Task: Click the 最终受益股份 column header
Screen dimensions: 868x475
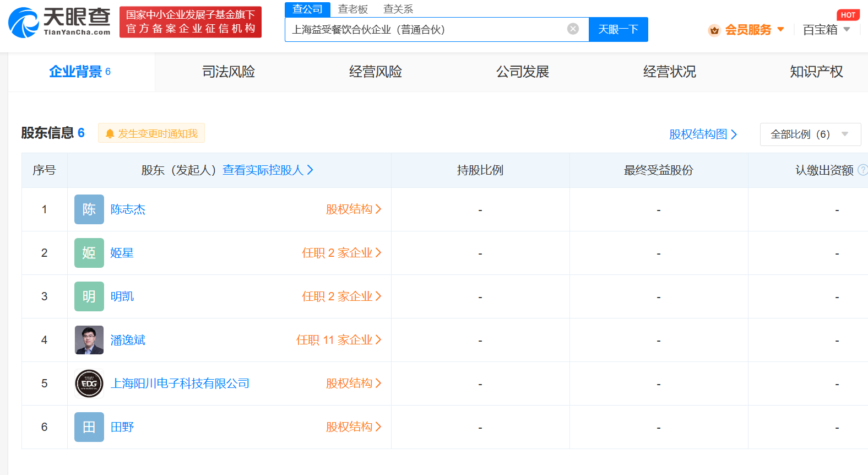Action: pos(659,170)
